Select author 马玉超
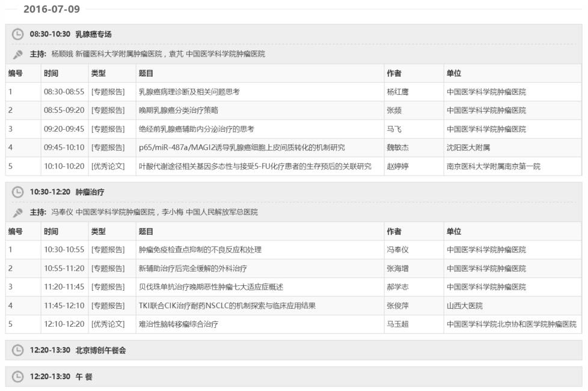The height and width of the screenshot is (391, 588). pyautogui.click(x=398, y=324)
